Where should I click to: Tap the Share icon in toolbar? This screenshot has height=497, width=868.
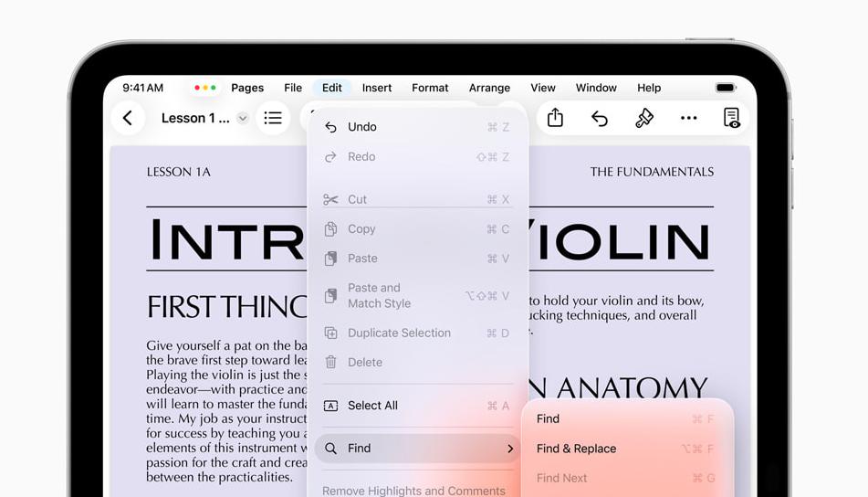pos(555,118)
